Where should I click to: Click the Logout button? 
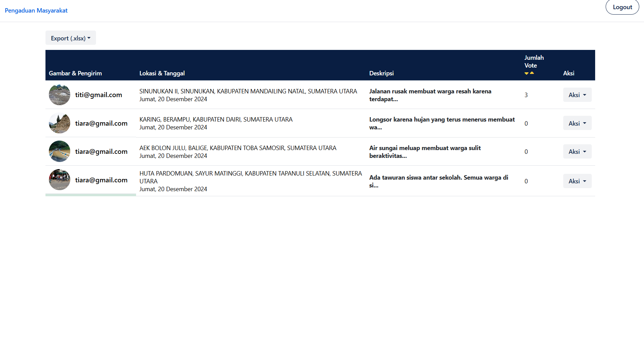point(622,7)
